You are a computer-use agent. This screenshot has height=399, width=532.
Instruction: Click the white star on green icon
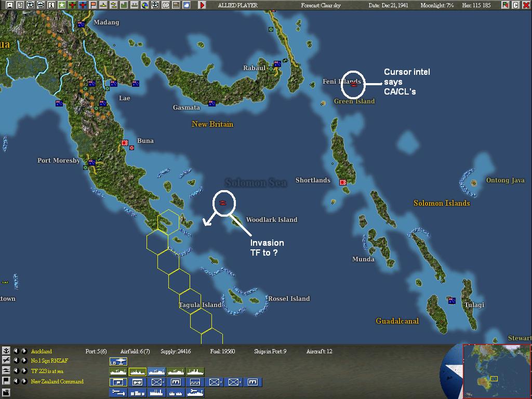point(61,5)
